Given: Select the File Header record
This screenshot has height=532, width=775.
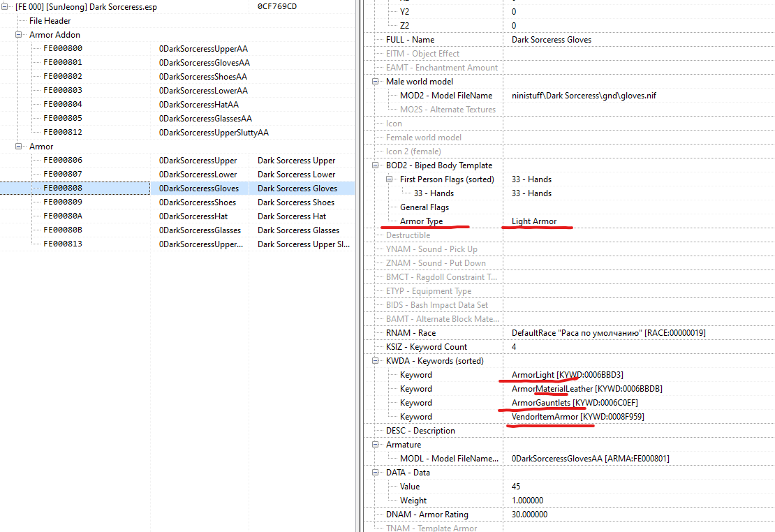Looking at the screenshot, I should pyautogui.click(x=50, y=21).
